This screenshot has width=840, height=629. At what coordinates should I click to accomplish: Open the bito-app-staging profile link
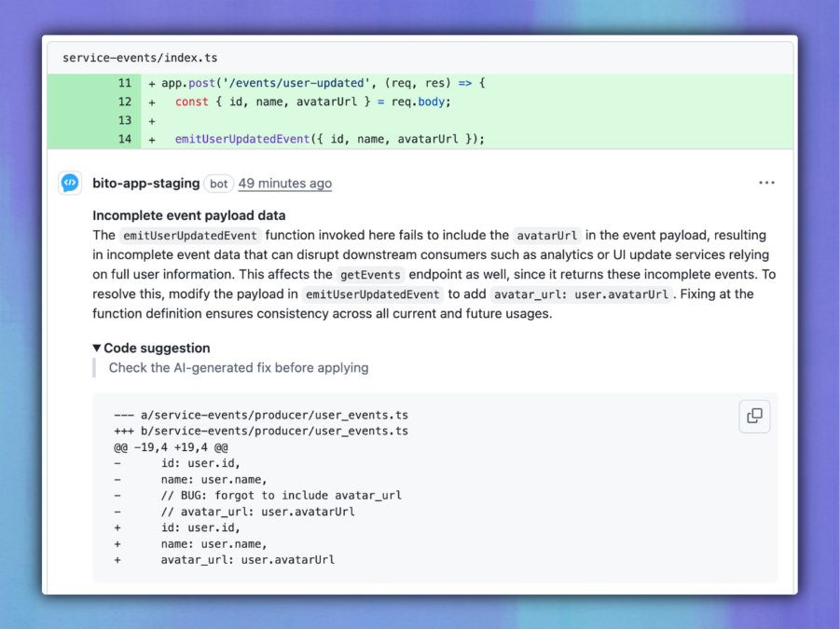click(x=145, y=184)
